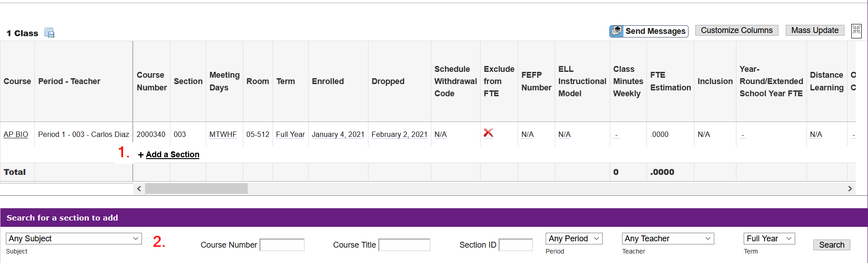Click the expand table fullscreen icon

[x=856, y=31]
